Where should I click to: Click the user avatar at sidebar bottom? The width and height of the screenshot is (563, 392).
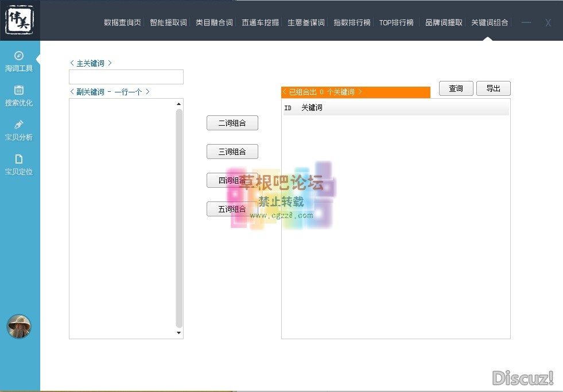[20, 327]
